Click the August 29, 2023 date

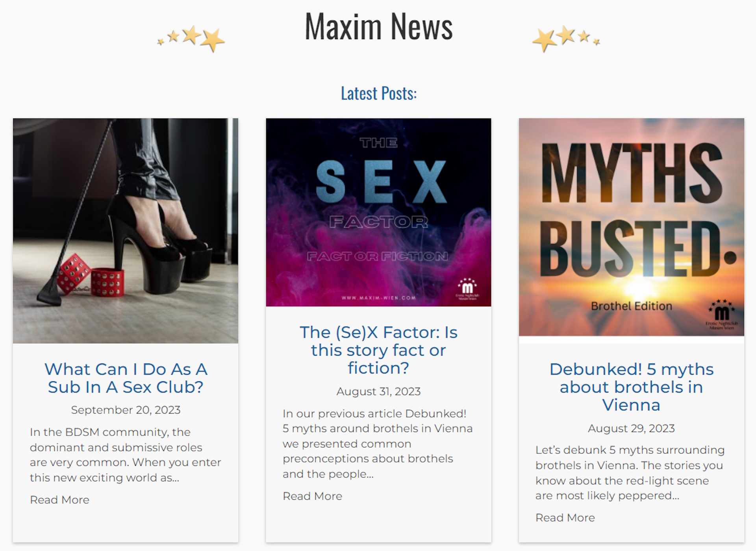632,429
